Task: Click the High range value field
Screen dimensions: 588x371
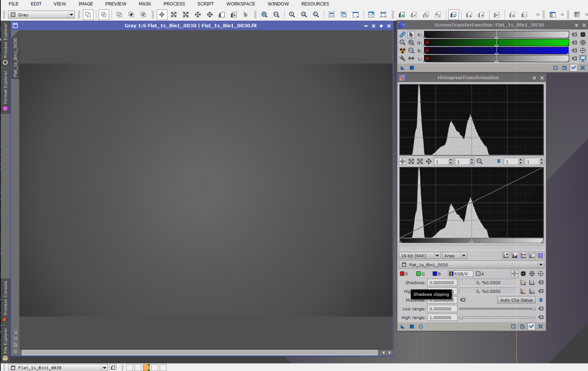Action: pyautogui.click(x=442, y=317)
